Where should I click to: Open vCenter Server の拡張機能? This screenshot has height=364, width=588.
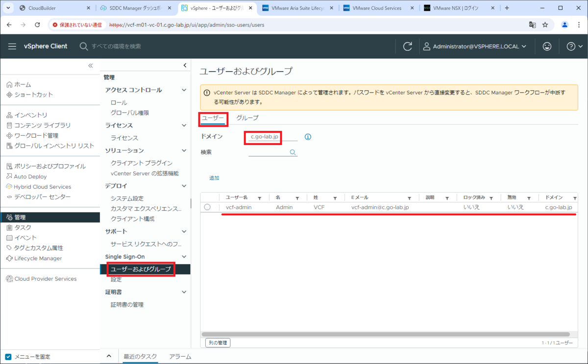pyautogui.click(x=145, y=173)
